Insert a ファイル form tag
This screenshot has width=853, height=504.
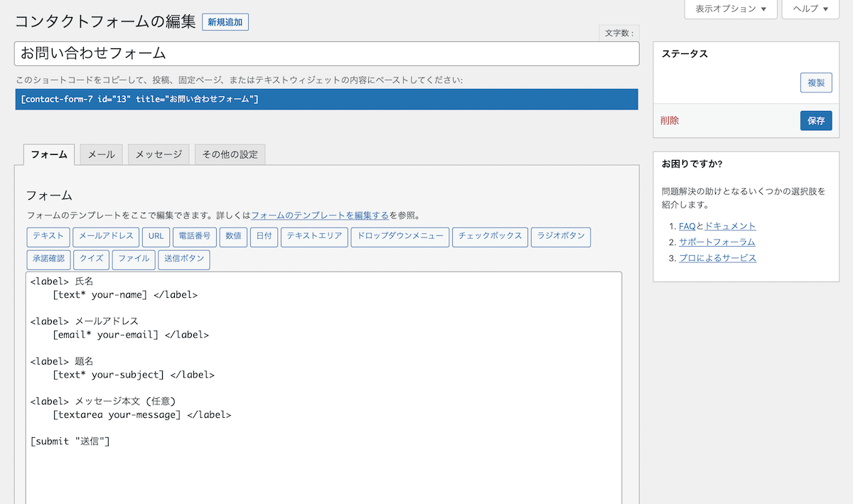click(134, 259)
